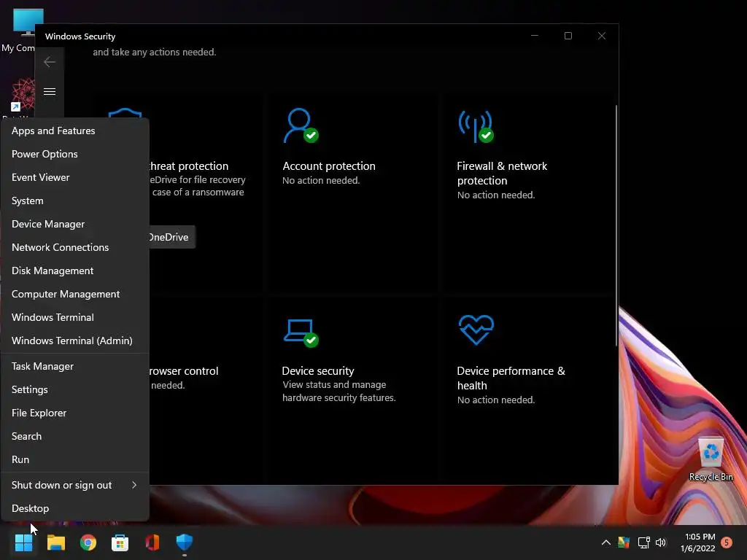Viewport: 747px width, 560px height.
Task: Maximize the Windows Security window
Action: pyautogui.click(x=568, y=36)
